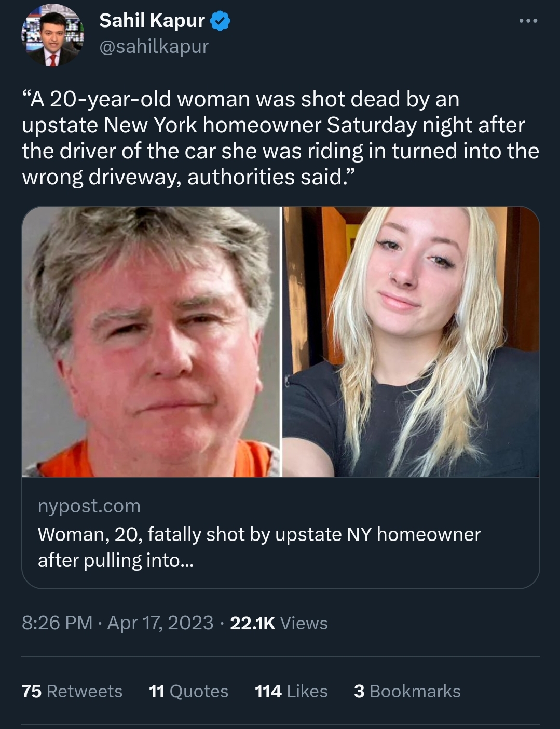Click the 'after pulling into...' card text line
Viewport: 560px width, 729px height.
115,561
